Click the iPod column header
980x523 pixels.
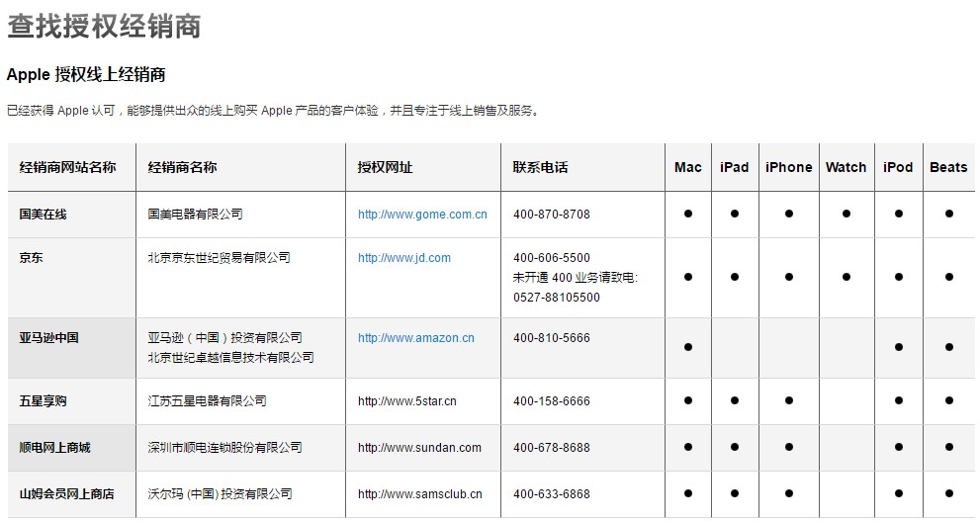click(898, 167)
